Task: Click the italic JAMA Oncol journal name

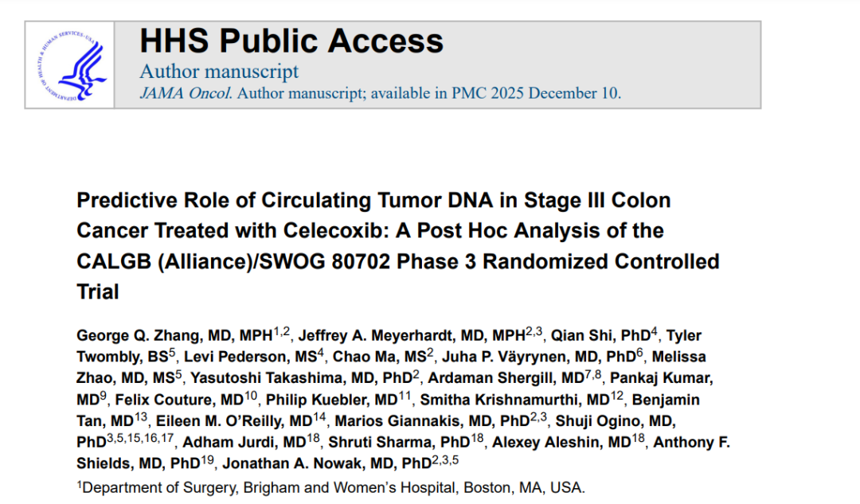Action: [186, 92]
